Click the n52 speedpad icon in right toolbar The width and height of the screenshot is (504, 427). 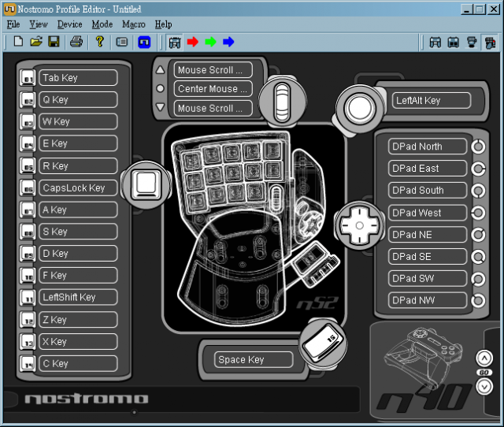click(x=490, y=43)
